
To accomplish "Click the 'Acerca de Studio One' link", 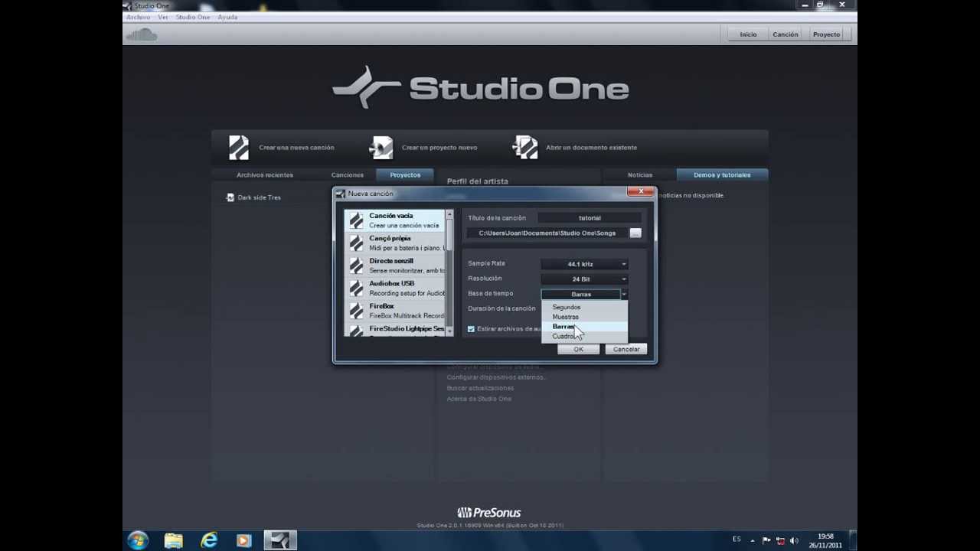I will pos(479,399).
